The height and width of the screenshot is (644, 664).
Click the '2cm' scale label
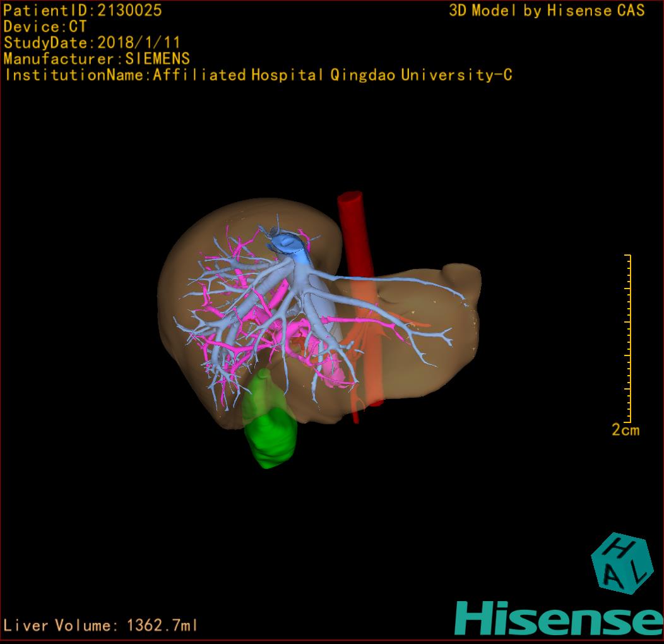625,430
